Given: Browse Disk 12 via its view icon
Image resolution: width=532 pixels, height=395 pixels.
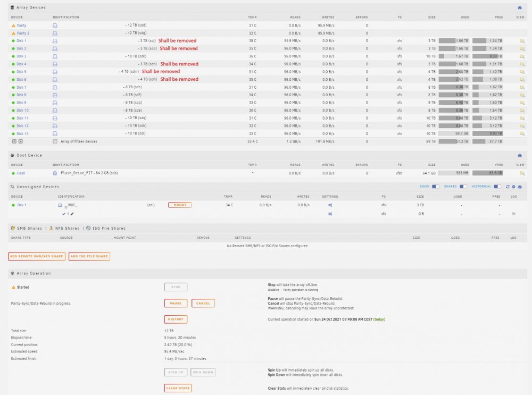Looking at the screenshot, I should point(522,126).
